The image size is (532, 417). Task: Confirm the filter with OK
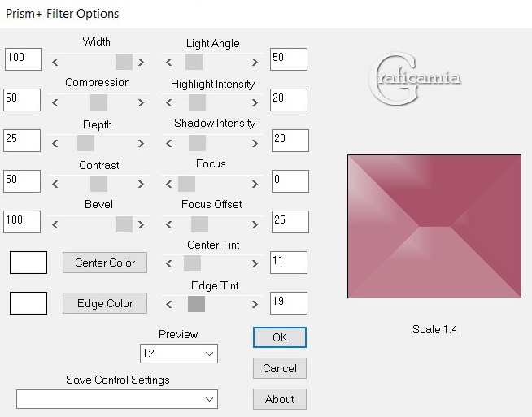280,337
